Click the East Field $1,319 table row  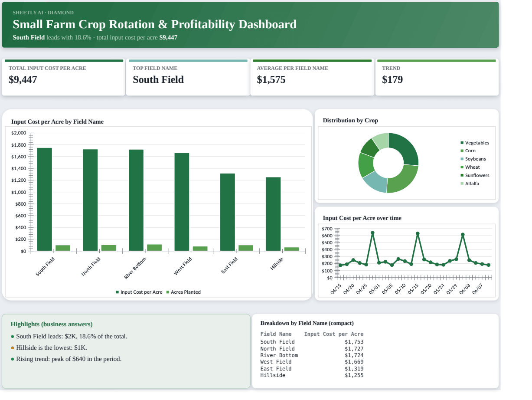click(312, 369)
